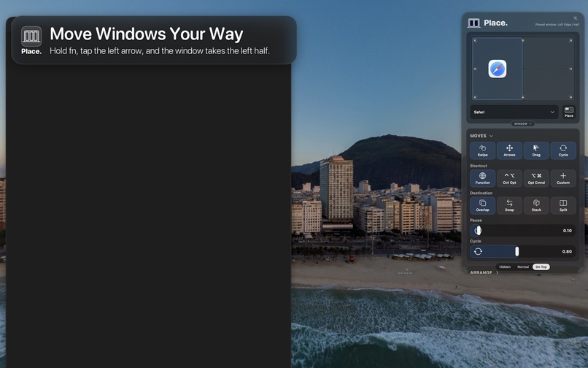Toggle the Drag move option

(x=536, y=150)
